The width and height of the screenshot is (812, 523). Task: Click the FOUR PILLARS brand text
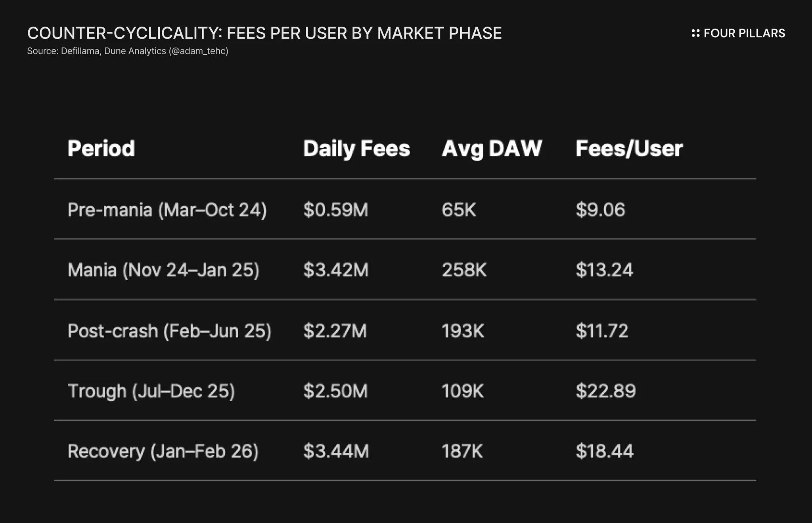tap(744, 33)
